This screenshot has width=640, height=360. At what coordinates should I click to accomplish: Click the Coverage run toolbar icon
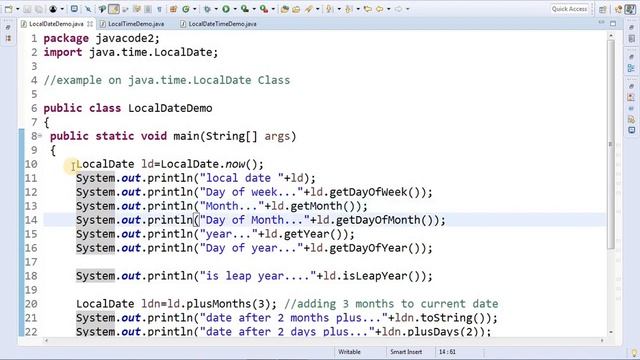pos(244,9)
